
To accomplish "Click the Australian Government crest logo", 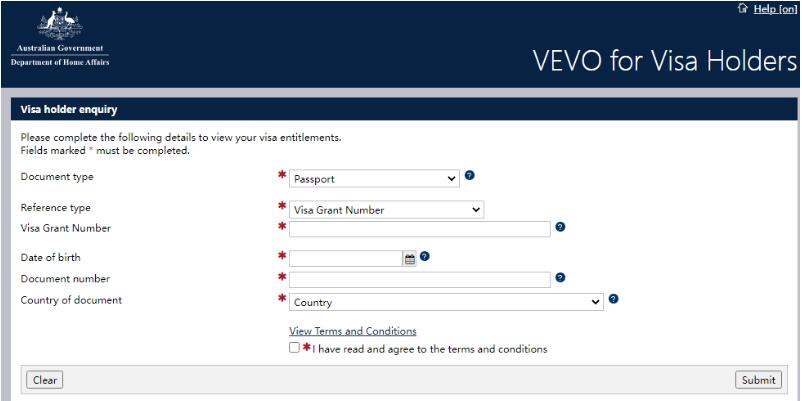I will pyautogui.click(x=60, y=37).
